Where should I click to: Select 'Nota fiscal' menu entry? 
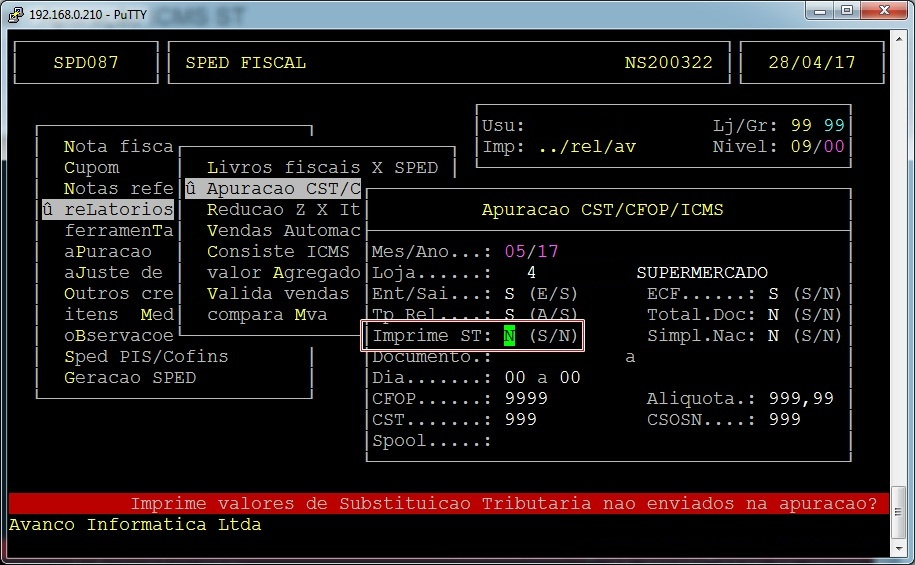(118, 147)
